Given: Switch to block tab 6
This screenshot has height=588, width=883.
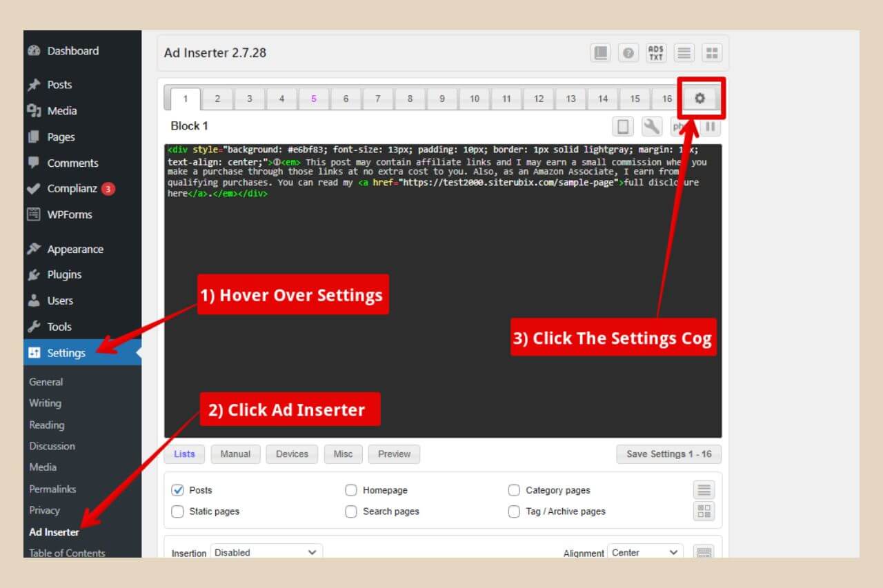Looking at the screenshot, I should tap(346, 99).
